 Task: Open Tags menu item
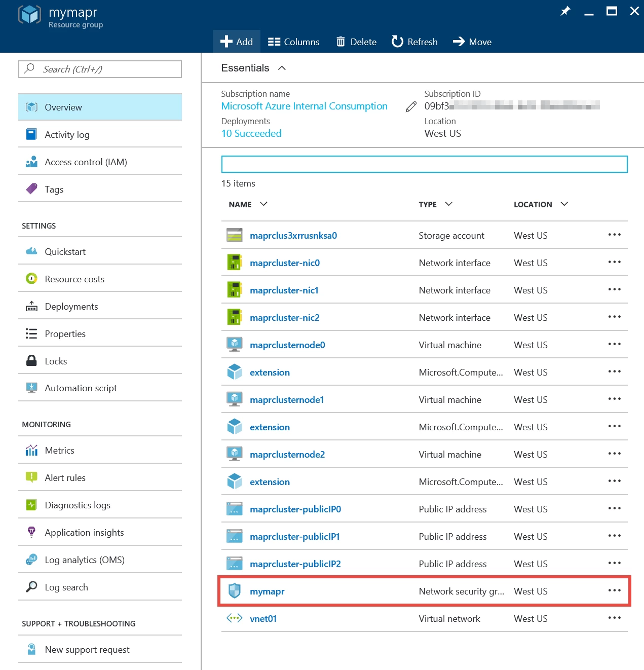(100, 189)
